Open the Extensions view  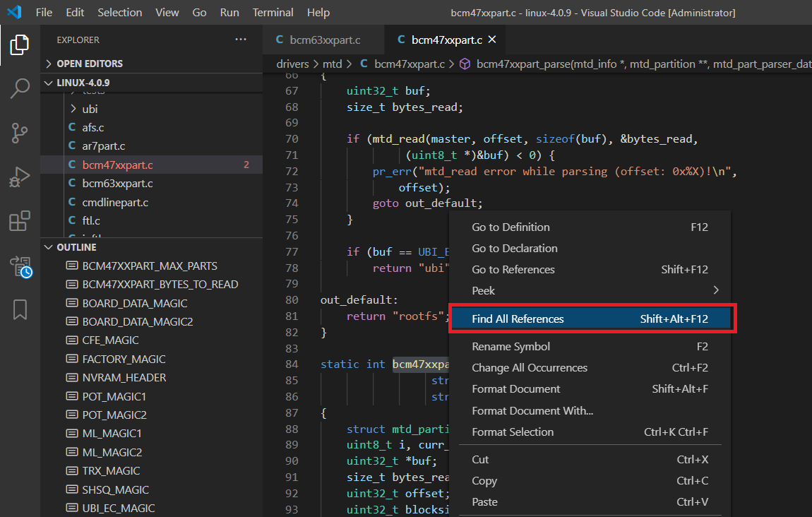[20, 221]
